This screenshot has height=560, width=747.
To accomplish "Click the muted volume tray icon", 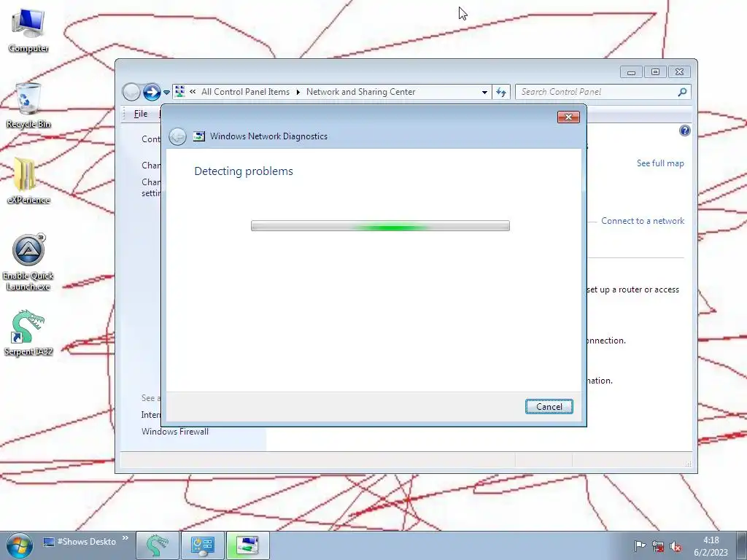I will [x=675, y=546].
